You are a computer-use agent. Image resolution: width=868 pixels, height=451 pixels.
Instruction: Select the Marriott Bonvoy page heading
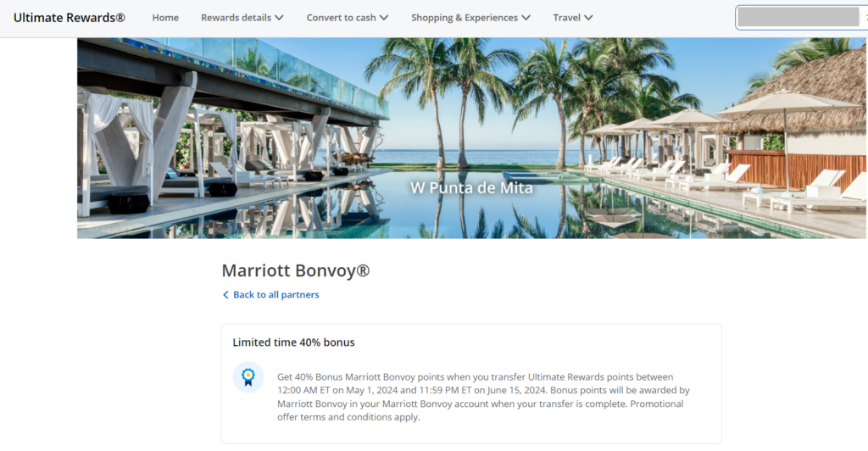[296, 270]
